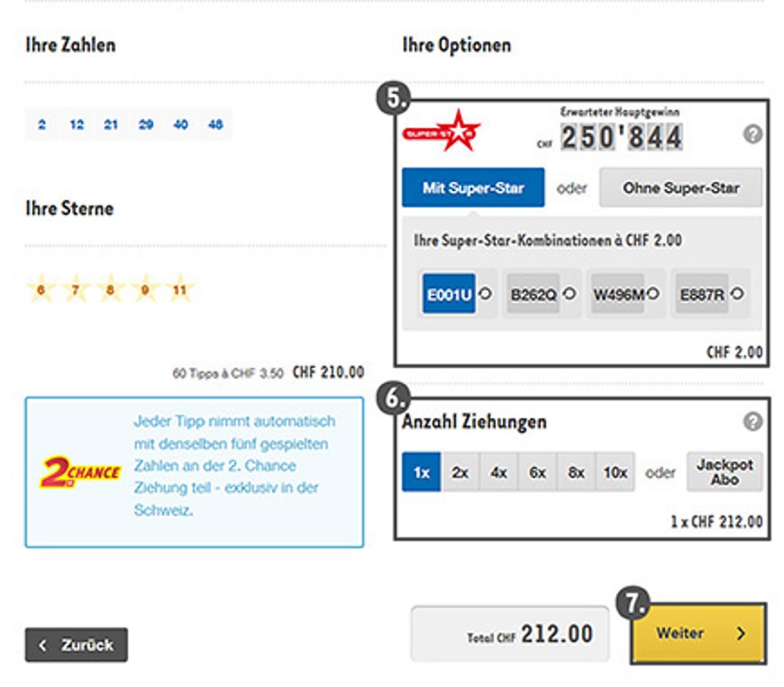Click chosen number 48
This screenshot has width=784, height=687.
tap(215, 124)
